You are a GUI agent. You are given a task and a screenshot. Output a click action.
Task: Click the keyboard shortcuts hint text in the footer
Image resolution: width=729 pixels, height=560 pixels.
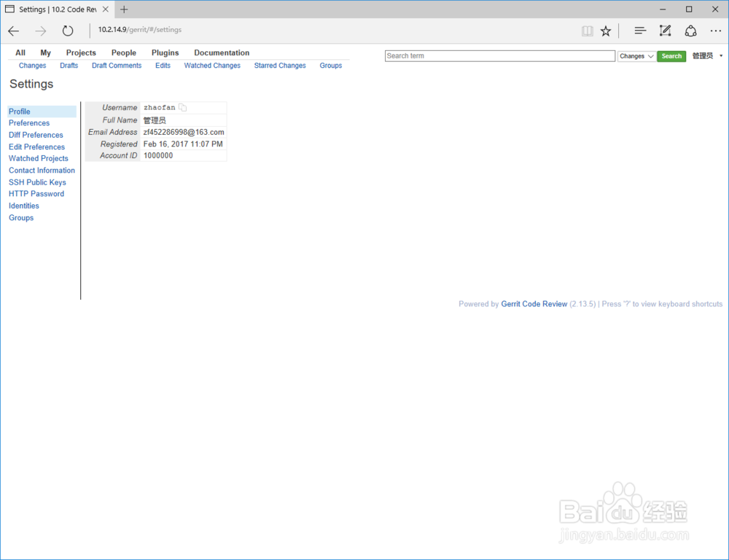click(x=662, y=304)
